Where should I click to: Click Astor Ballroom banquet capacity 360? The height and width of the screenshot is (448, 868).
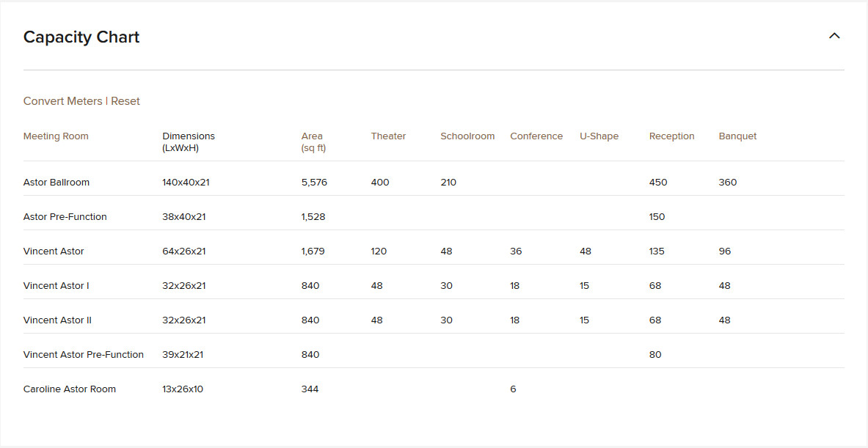coord(728,183)
